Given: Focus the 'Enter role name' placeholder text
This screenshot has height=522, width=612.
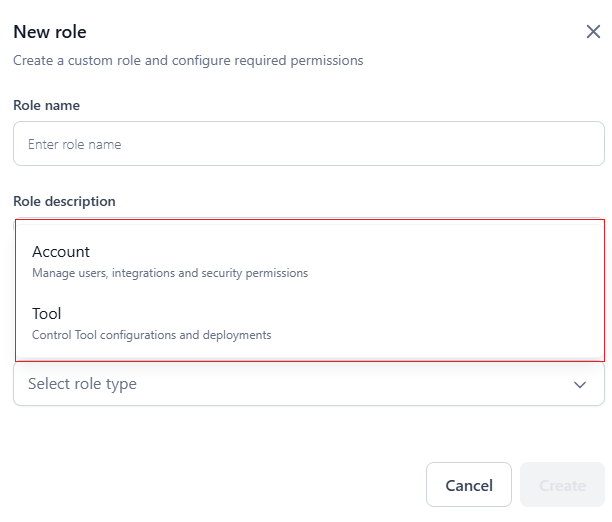Looking at the screenshot, I should point(75,144).
